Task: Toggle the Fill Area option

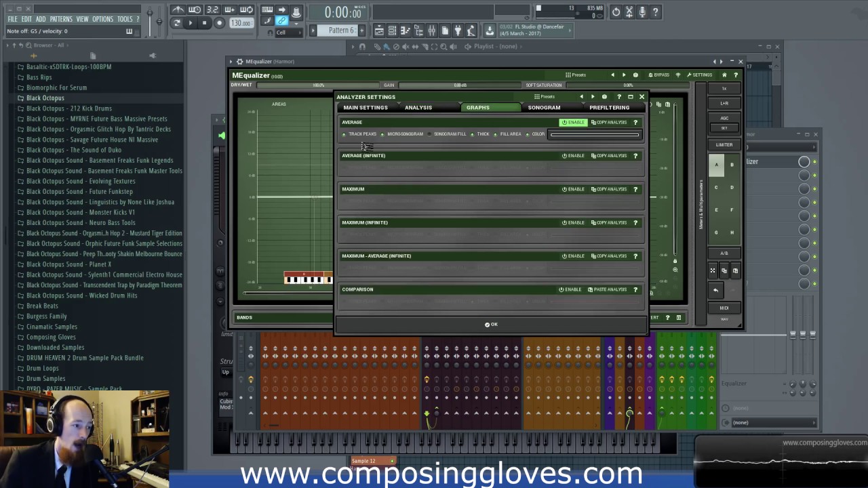Action: 508,134
